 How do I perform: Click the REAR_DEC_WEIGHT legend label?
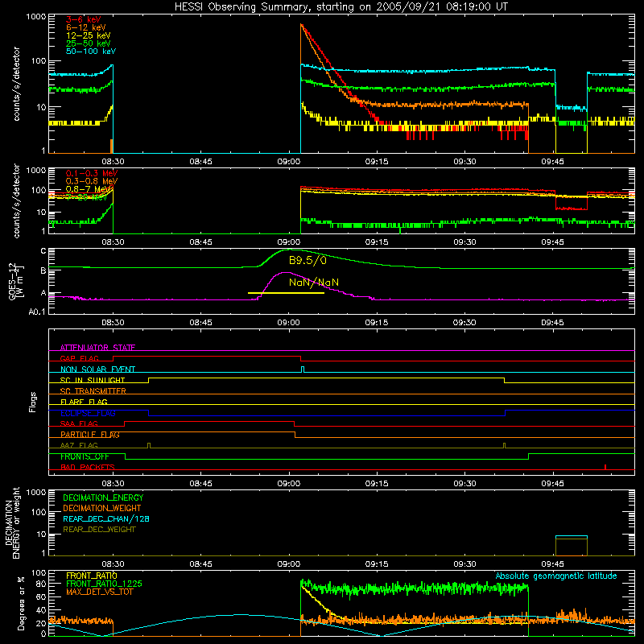pyautogui.click(x=99, y=530)
